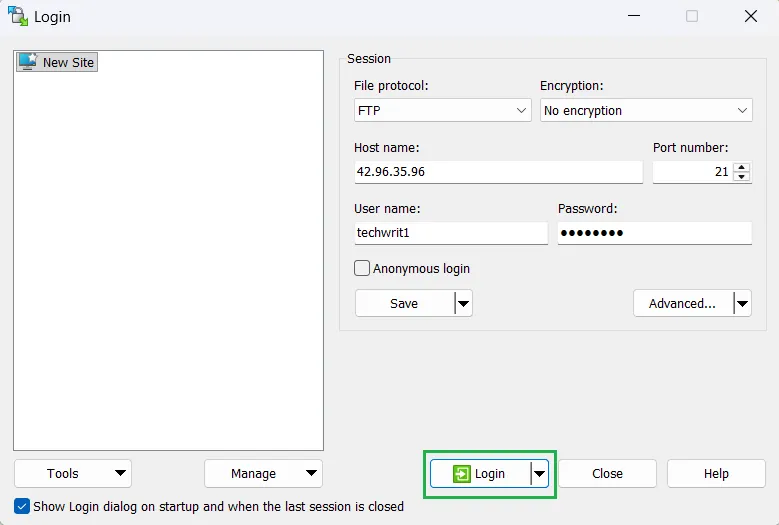Minimize the Login window
This screenshot has height=525, width=779.
coord(633,16)
